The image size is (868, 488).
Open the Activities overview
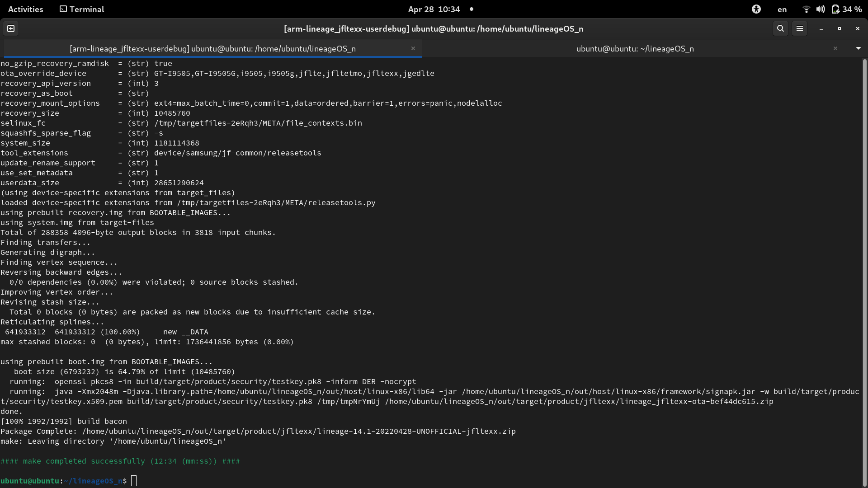pos(25,9)
